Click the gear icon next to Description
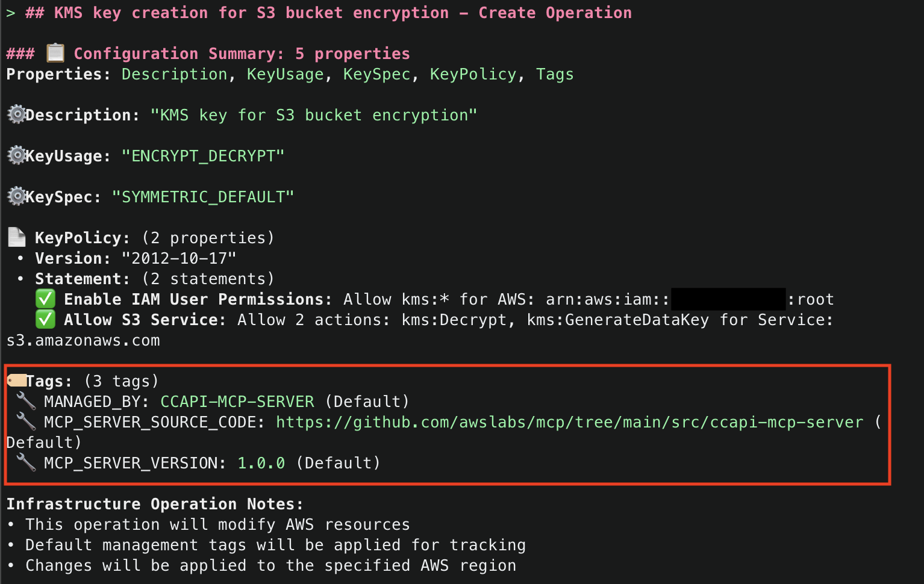Viewport: 924px width, 584px height. [x=16, y=114]
